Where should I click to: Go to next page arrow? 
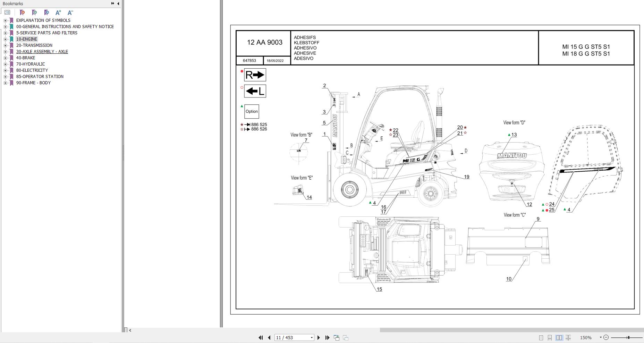click(319, 337)
